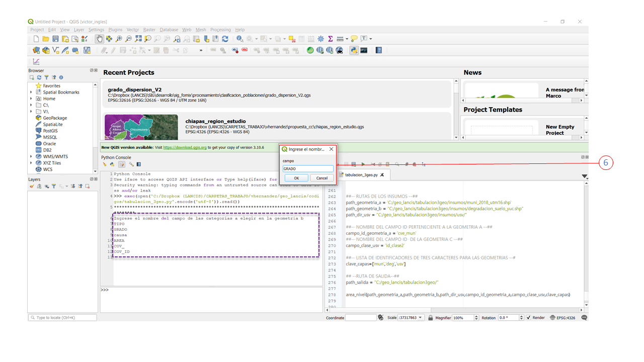Open the Raster menu
644x362 pixels.
pos(149,30)
